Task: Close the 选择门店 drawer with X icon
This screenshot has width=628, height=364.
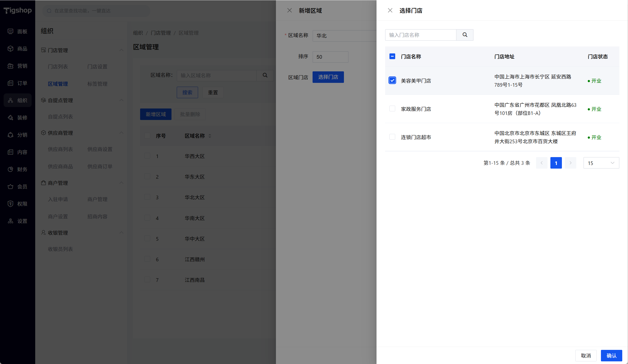Action: [x=390, y=11]
